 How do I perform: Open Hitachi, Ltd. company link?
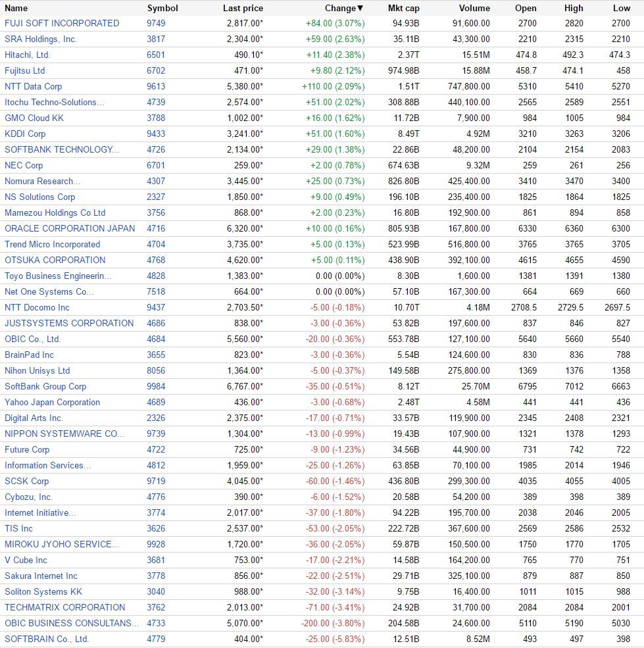coord(27,55)
